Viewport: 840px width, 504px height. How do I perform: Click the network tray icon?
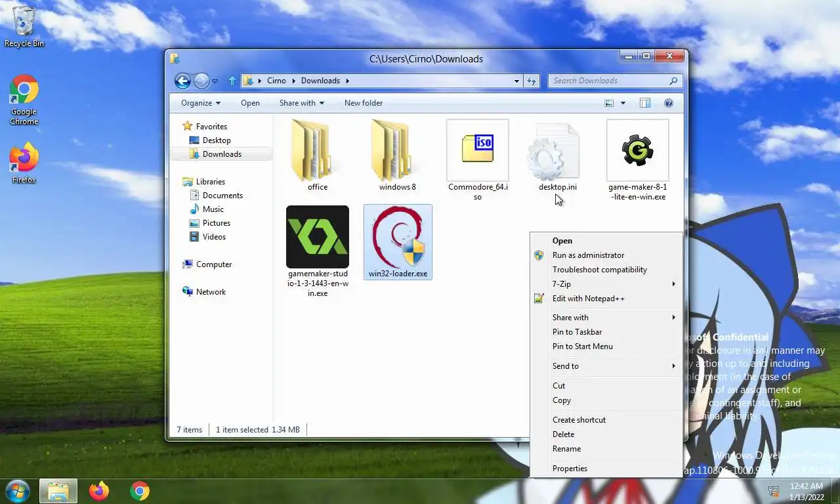pos(774,491)
